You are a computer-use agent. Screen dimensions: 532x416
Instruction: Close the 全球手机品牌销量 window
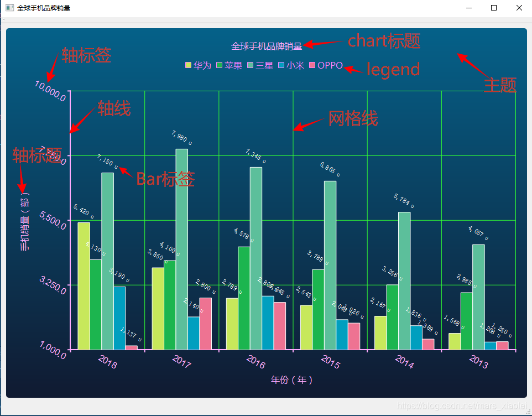click(x=519, y=8)
